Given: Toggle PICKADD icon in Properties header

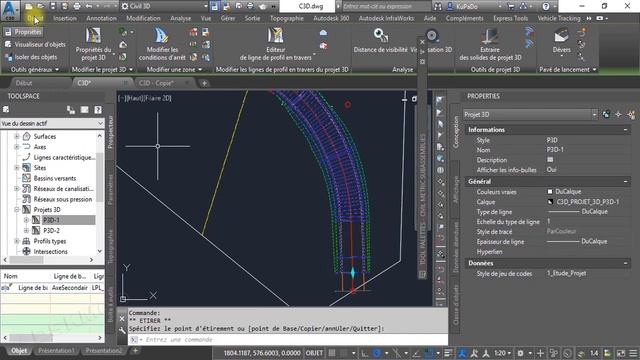Looking at the screenshot, I should (607, 115).
